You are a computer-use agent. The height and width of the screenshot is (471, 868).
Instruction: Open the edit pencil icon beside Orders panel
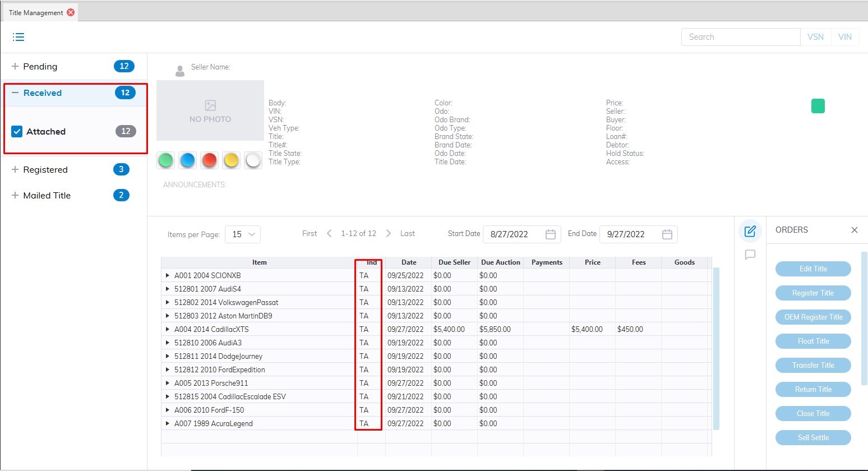click(x=750, y=231)
